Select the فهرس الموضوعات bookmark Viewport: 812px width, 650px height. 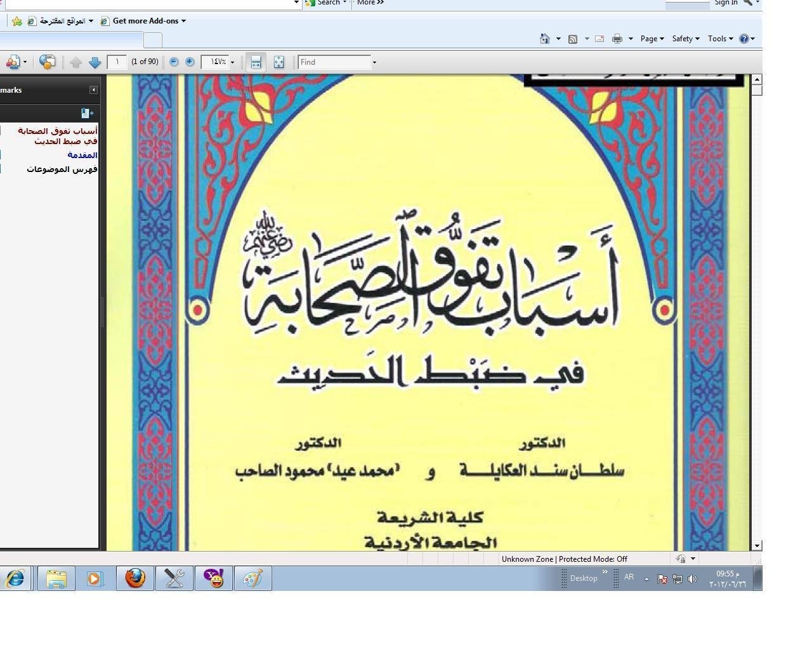[x=62, y=169]
